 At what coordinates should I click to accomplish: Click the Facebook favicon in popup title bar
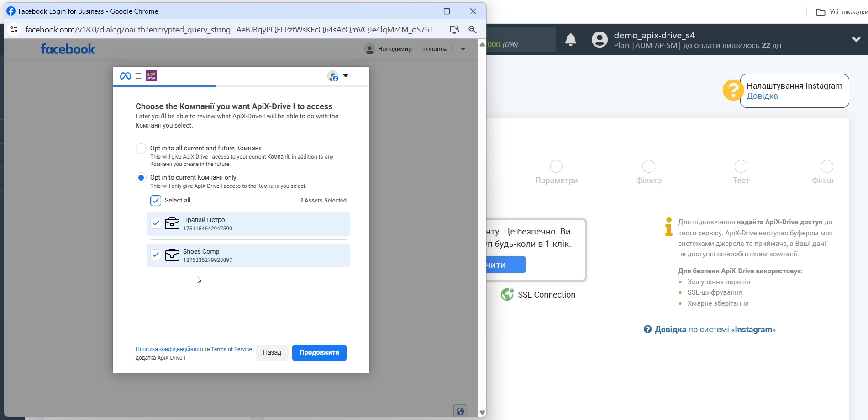click(x=11, y=11)
